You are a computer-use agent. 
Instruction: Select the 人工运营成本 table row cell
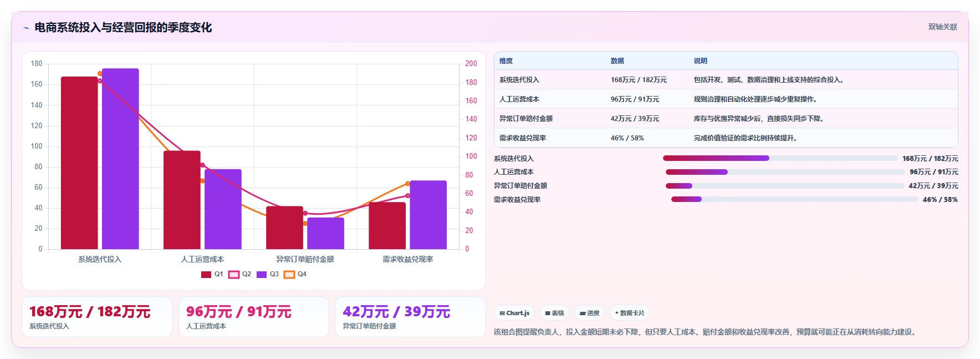(519, 99)
